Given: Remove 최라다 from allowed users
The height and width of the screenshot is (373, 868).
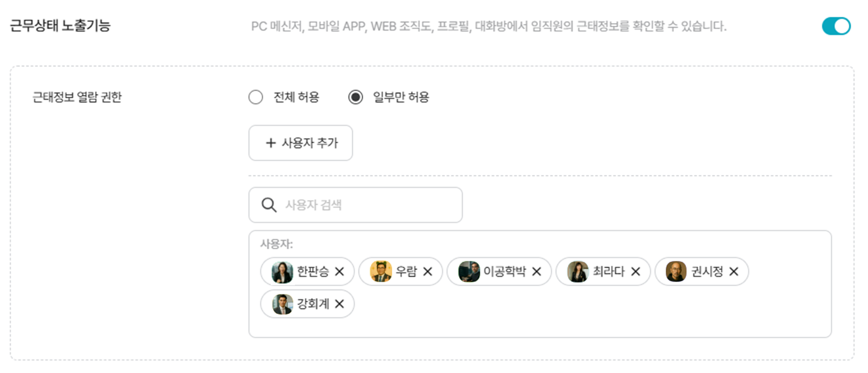Looking at the screenshot, I should point(635,272).
